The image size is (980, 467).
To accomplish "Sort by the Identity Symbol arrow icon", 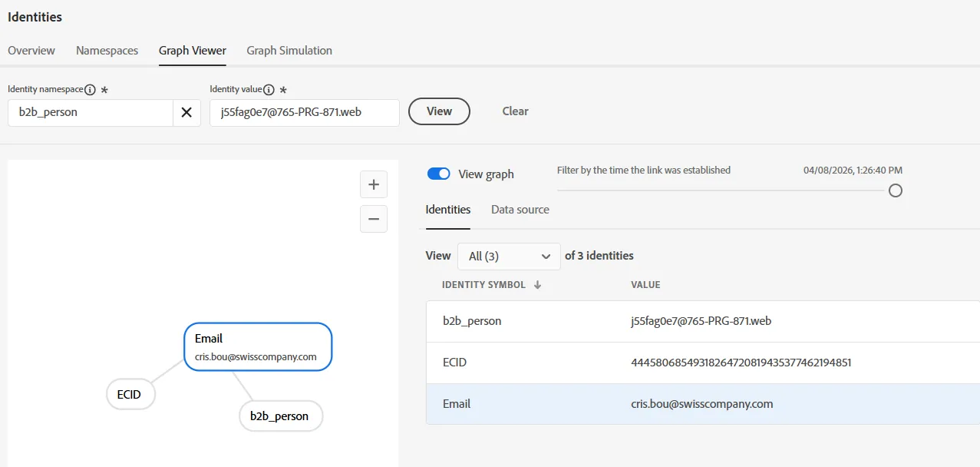I will (x=537, y=285).
